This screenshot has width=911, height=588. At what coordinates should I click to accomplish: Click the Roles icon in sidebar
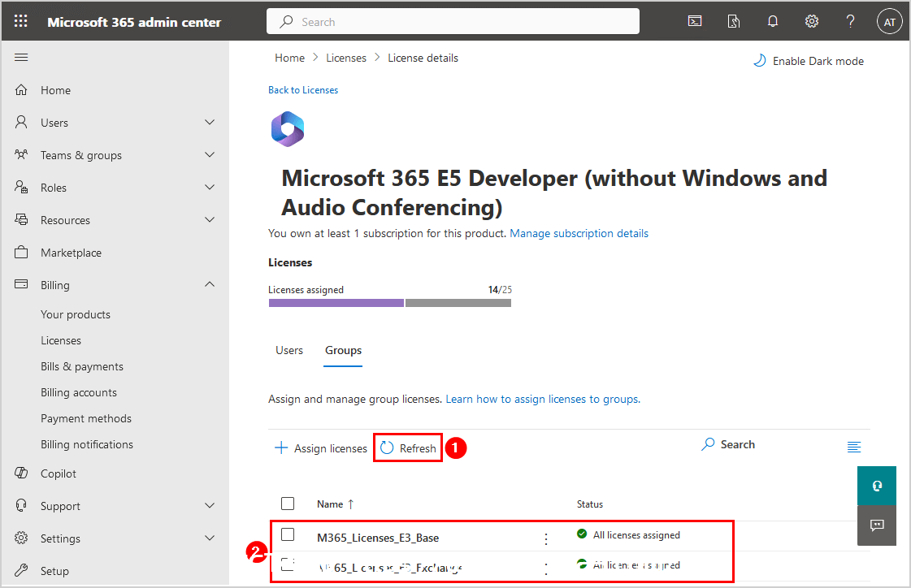point(21,188)
